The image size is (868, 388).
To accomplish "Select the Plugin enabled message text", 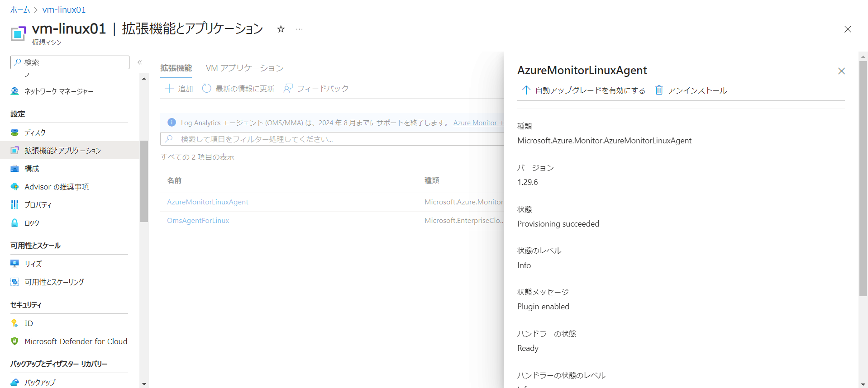I will (543, 306).
